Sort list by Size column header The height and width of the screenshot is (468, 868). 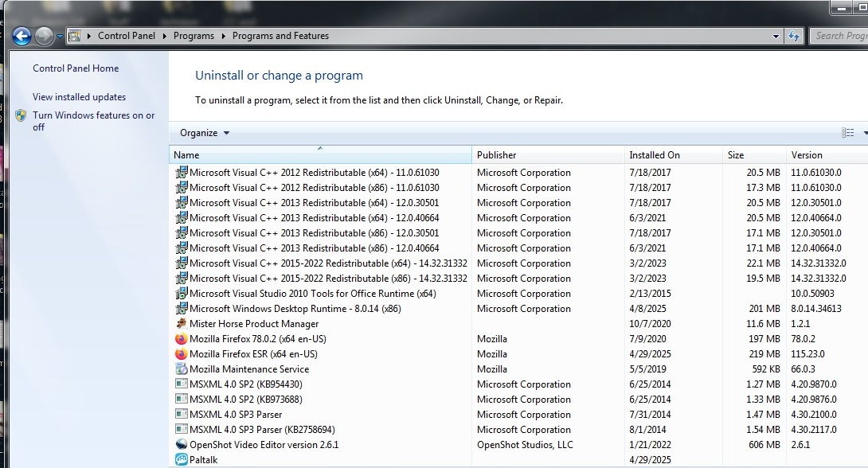[754, 155]
